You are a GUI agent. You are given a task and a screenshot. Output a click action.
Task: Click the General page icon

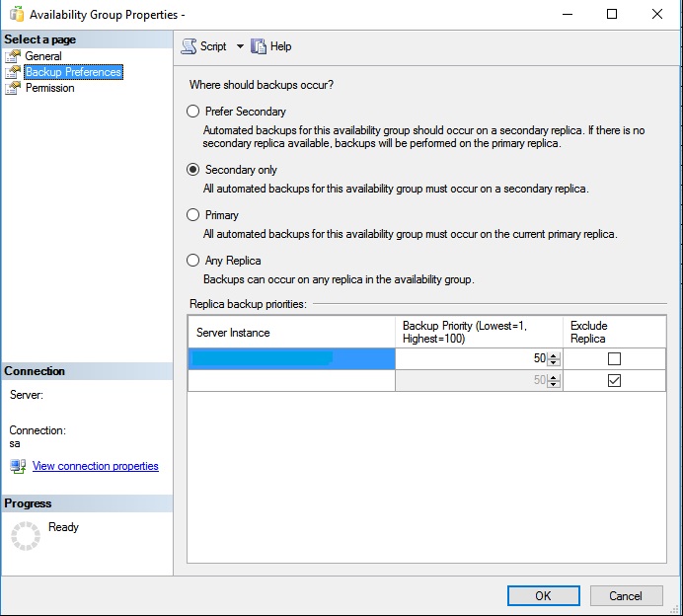click(13, 56)
